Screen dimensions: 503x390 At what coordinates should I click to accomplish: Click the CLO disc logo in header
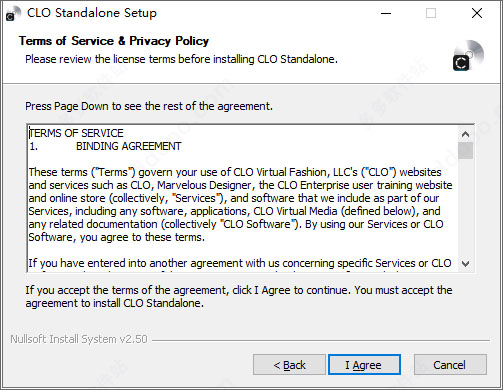click(x=468, y=55)
